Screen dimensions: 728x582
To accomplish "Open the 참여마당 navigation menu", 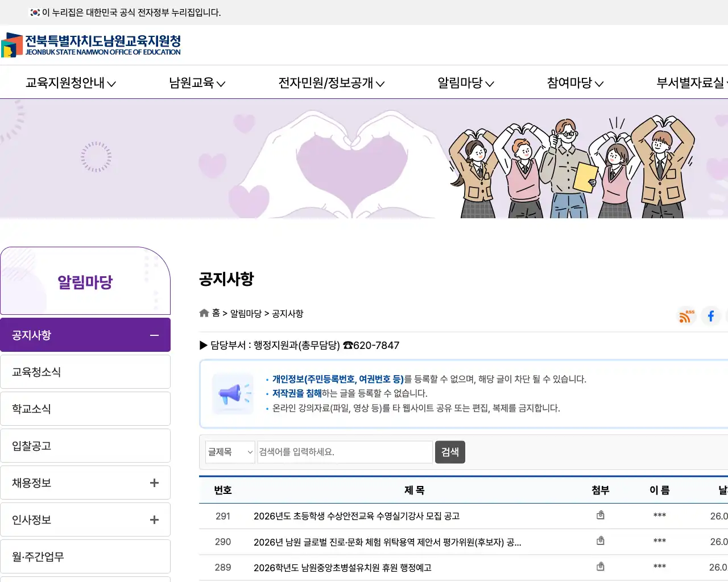I will tap(574, 82).
